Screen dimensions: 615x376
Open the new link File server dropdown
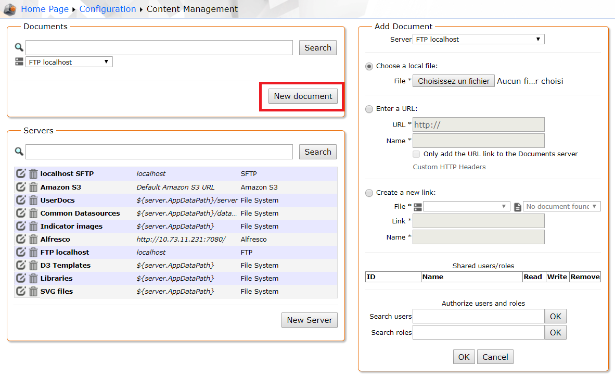(x=467, y=206)
